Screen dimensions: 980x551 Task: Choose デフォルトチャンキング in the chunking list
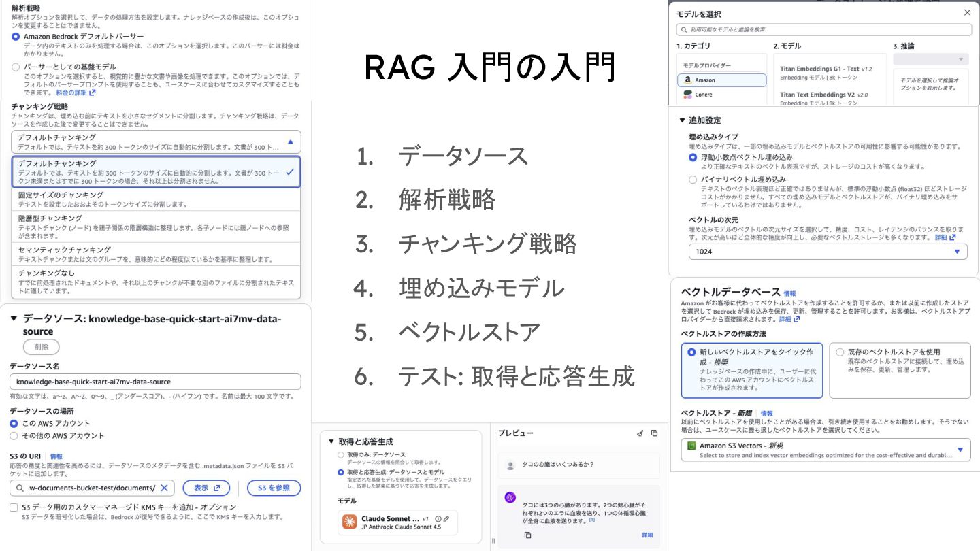[x=156, y=172]
